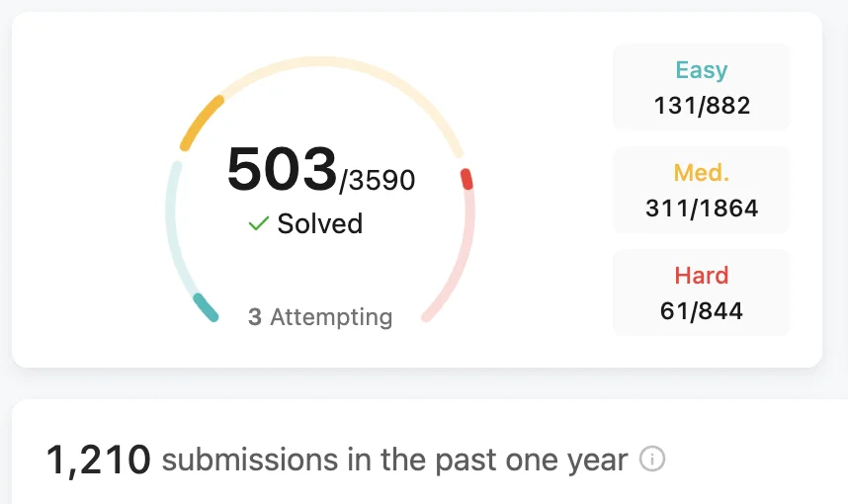The width and height of the screenshot is (848, 504).
Task: Click the solid yellow Medium arc segment
Action: (x=201, y=123)
